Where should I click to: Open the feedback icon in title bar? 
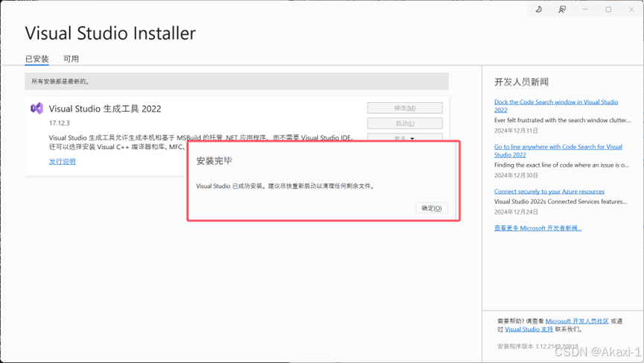562,9
